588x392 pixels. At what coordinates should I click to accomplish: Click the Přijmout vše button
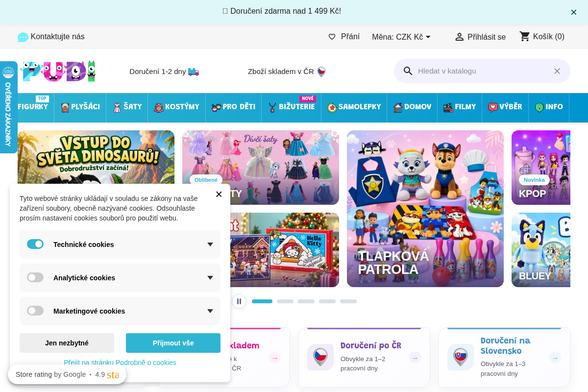tap(173, 343)
